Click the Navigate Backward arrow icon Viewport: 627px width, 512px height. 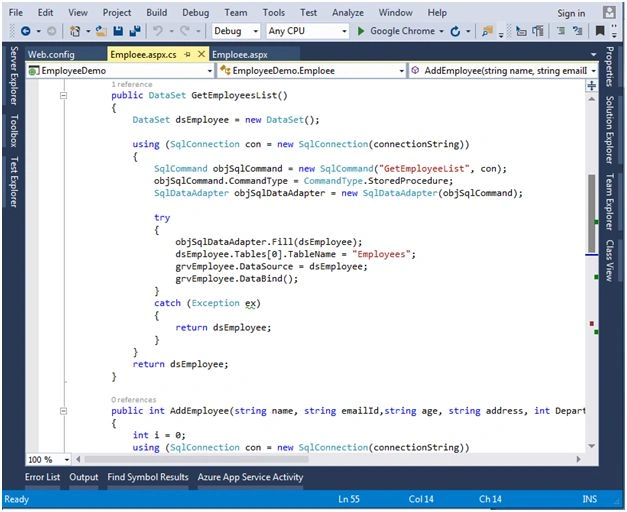[26, 31]
